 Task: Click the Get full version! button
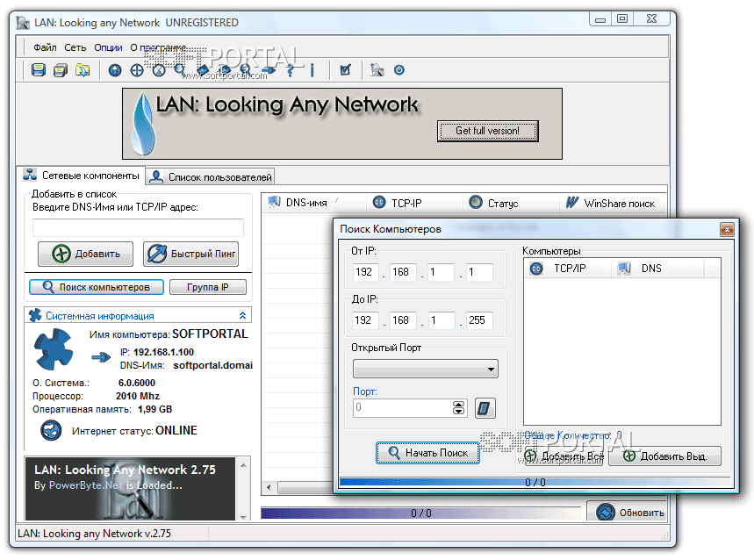point(488,131)
